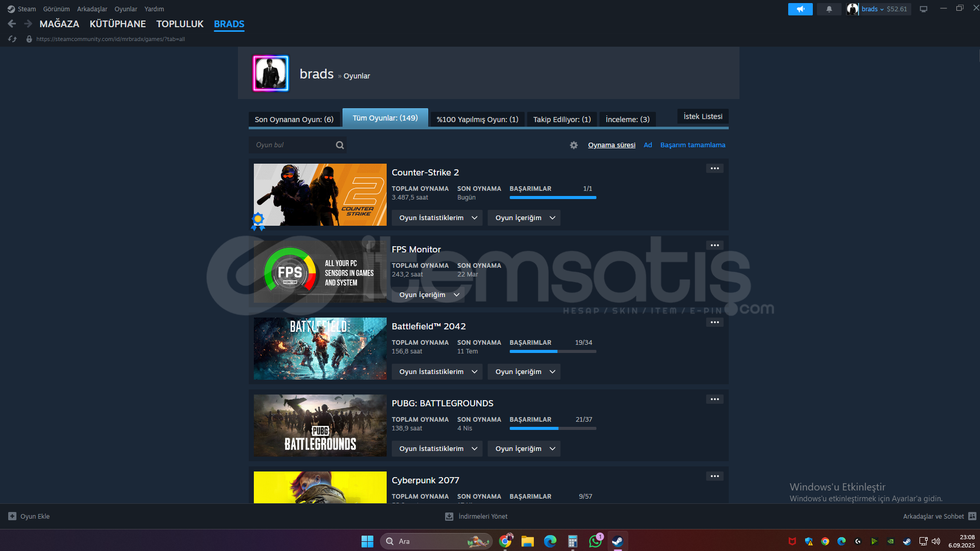980x551 pixels.
Task: Click Counter-Strike 2 achievements progress bar
Action: [x=553, y=198]
